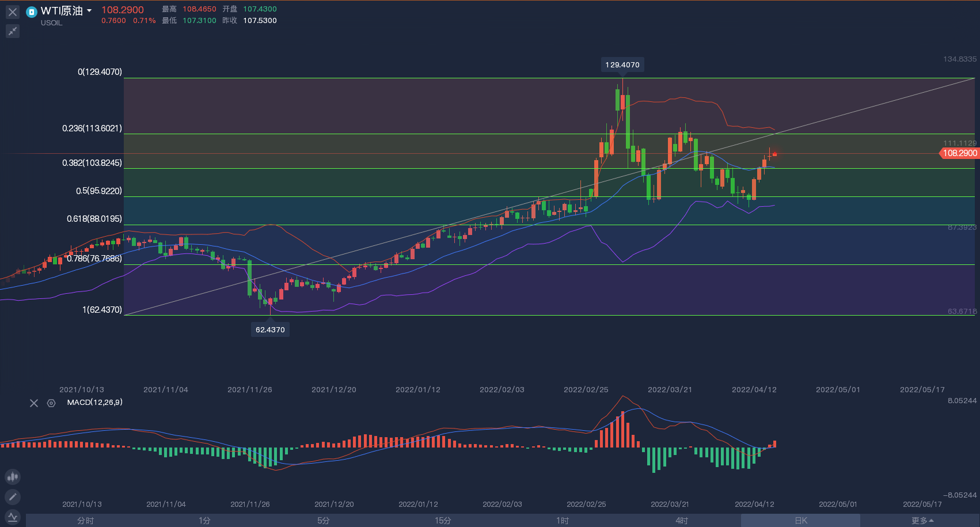Remove the MACD indicator panel
The image size is (980, 527).
point(34,403)
